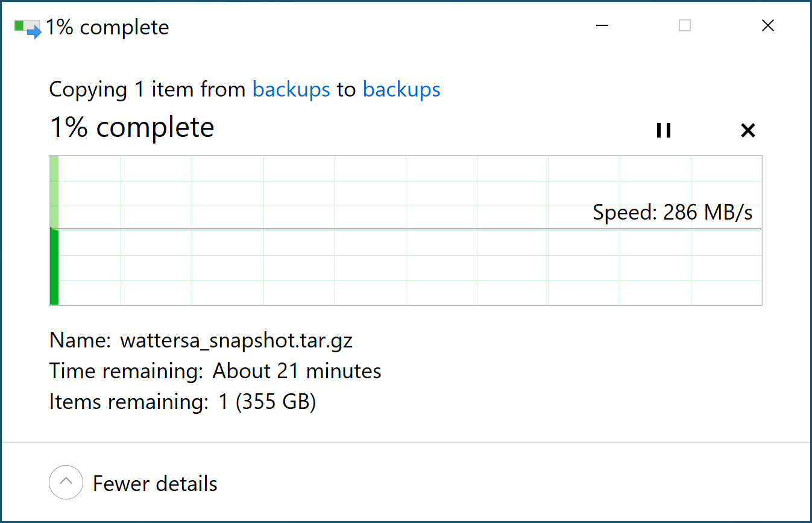Viewport: 812px width, 523px height.
Task: Click the green progress fill in graph
Action: 54,267
